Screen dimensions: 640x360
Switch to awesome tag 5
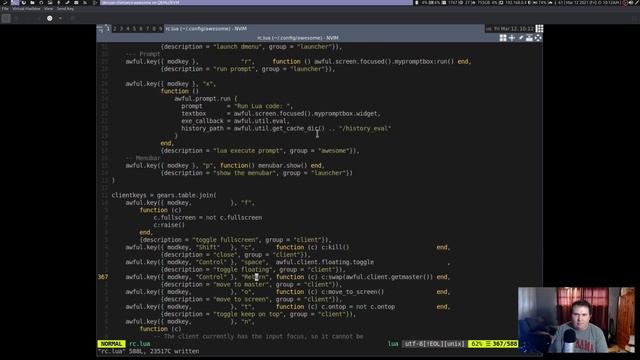tap(134, 29)
